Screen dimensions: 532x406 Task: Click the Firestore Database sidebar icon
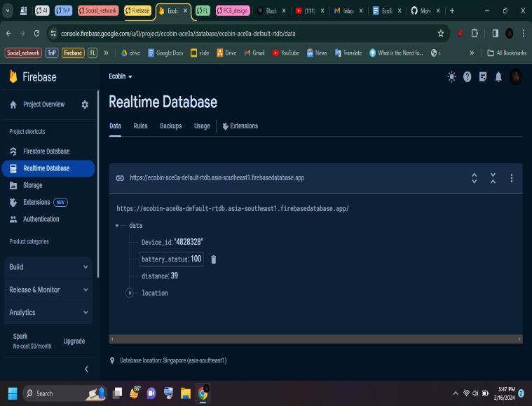tap(13, 151)
